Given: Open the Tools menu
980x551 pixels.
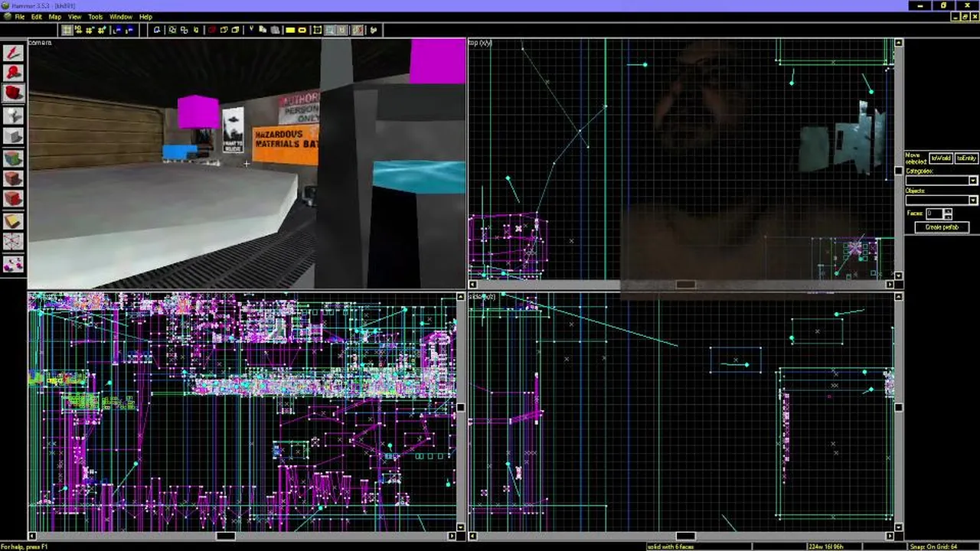Looking at the screenshot, I should (x=96, y=16).
